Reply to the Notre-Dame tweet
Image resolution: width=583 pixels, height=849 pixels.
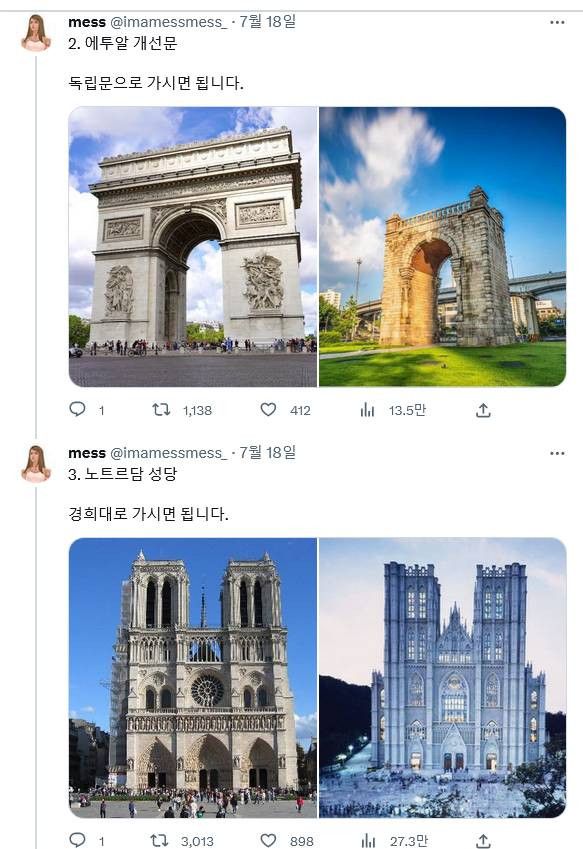[77, 841]
